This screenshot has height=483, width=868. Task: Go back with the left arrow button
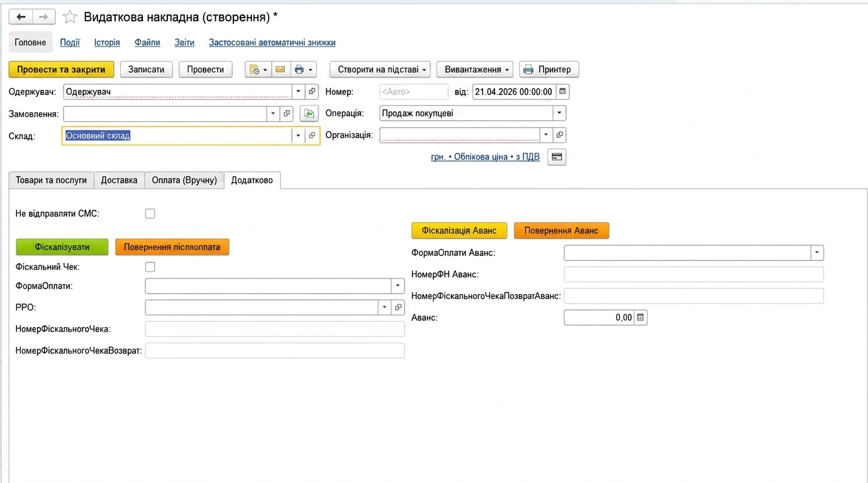coord(20,17)
